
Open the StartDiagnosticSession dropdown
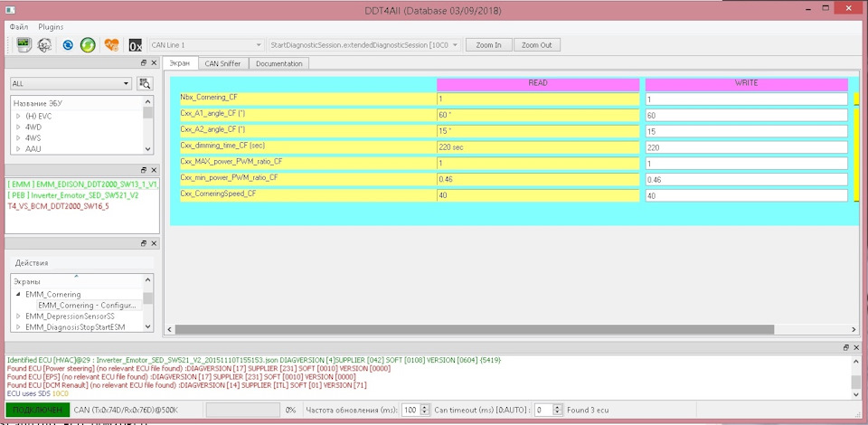pos(363,45)
